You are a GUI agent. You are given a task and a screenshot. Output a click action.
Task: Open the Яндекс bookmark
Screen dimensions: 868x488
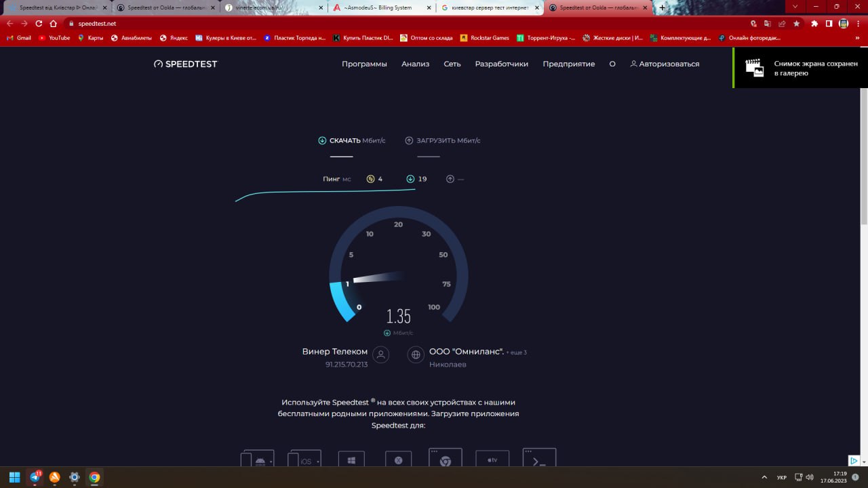pos(174,38)
